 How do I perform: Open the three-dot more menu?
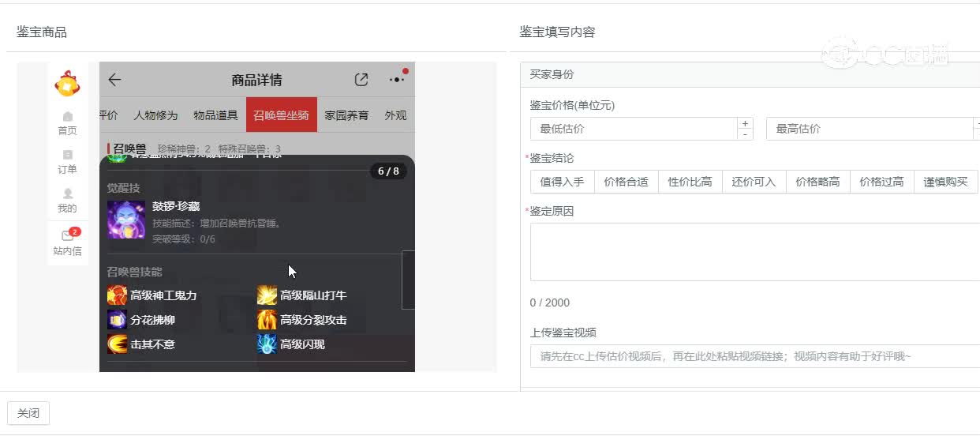pos(396,80)
